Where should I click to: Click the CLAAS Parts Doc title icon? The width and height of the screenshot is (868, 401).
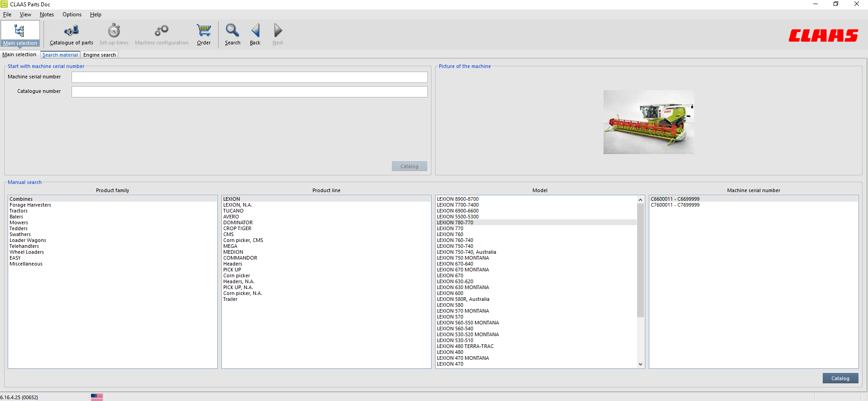(x=4, y=4)
